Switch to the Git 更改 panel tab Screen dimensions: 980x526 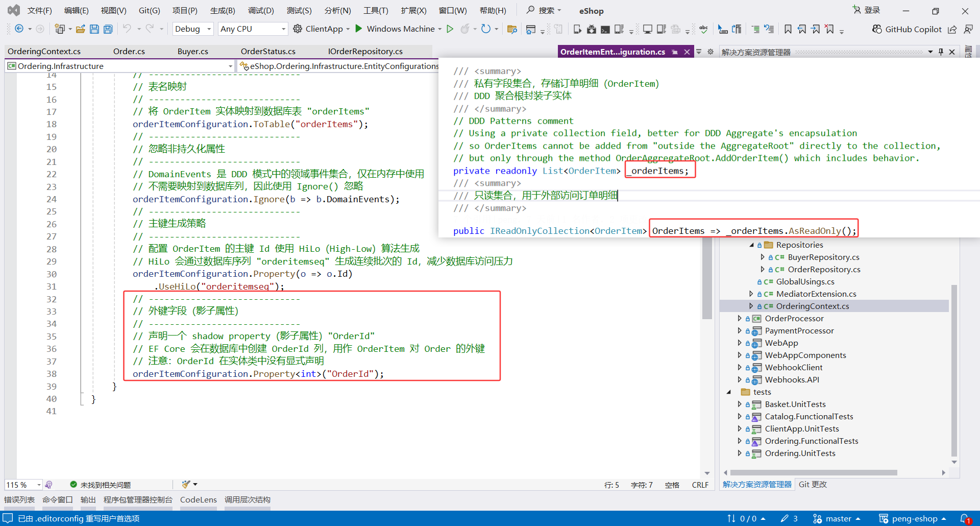pos(813,484)
